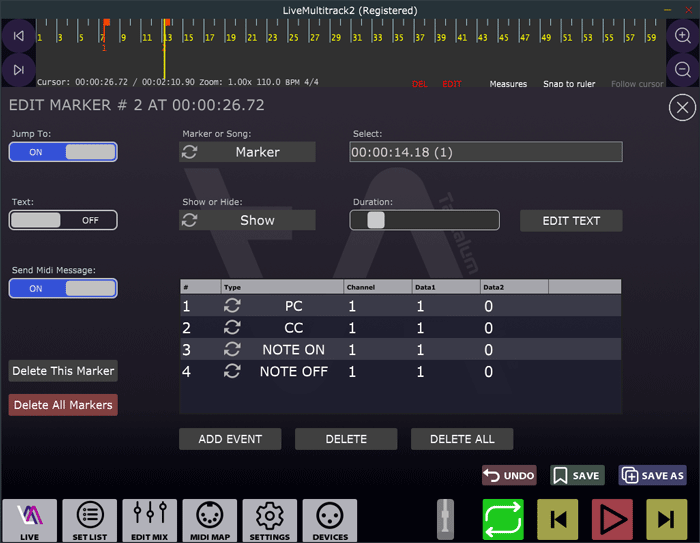This screenshot has width=700, height=543.
Task: Click the master volume fader icon
Action: [x=445, y=519]
